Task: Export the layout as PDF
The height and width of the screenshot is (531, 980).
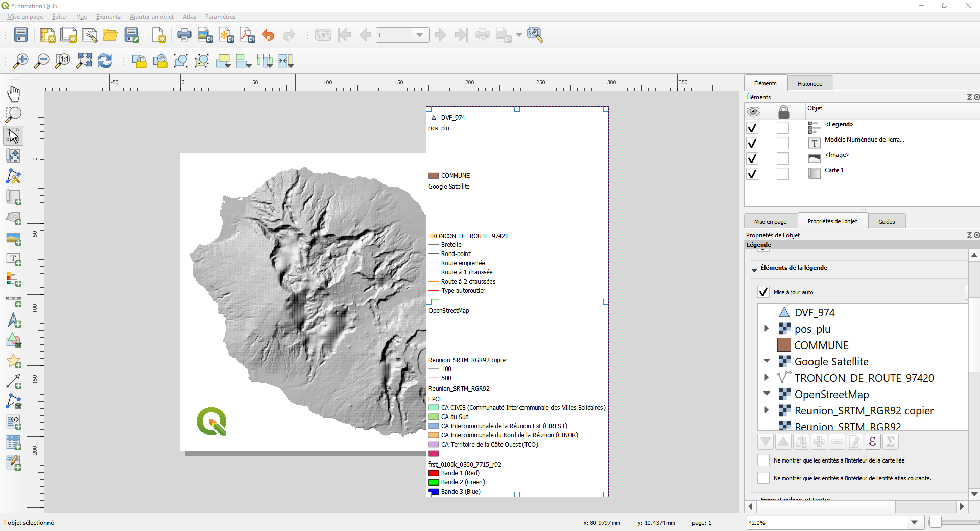Action: [247, 35]
